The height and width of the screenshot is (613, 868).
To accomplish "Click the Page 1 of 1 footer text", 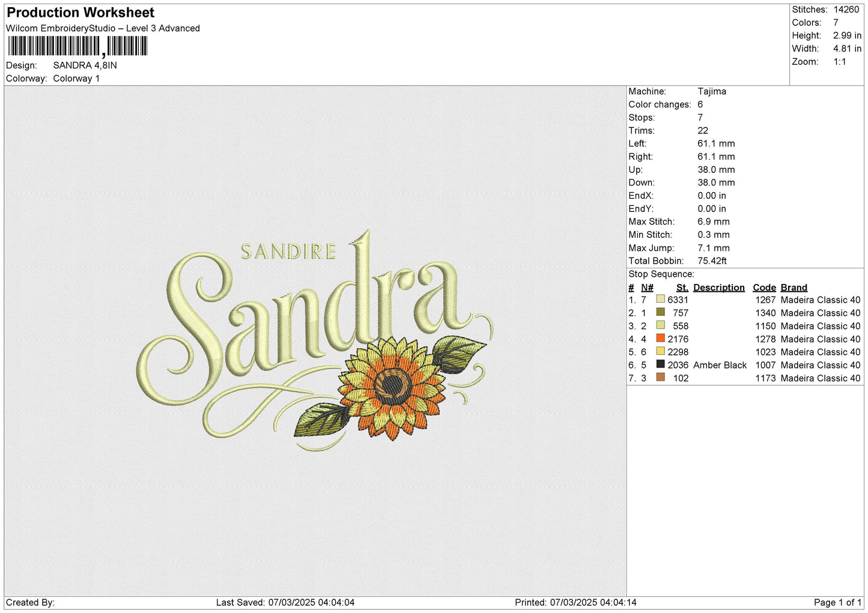I will (837, 602).
